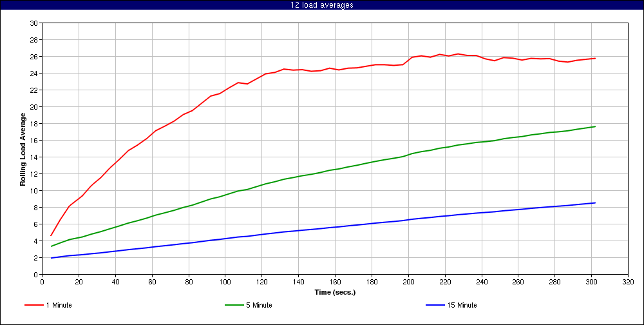
Task: Click the x-axis tick label 180
Action: click(372, 282)
